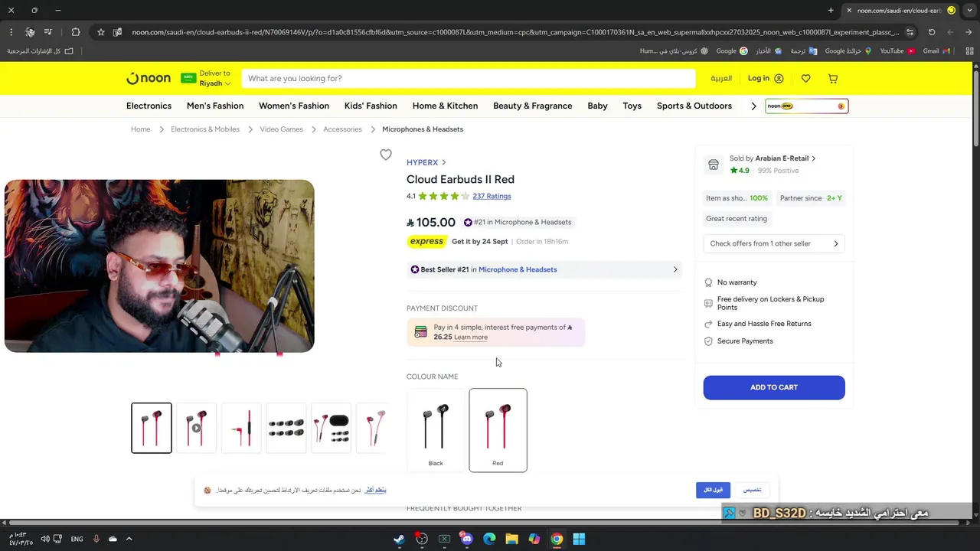Select the video thumbnail with play icon

pos(196,428)
